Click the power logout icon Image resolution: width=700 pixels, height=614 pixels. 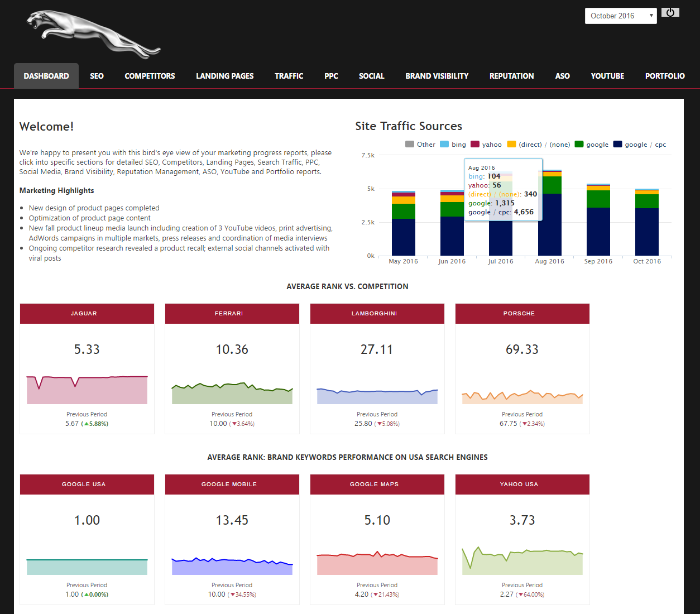670,12
